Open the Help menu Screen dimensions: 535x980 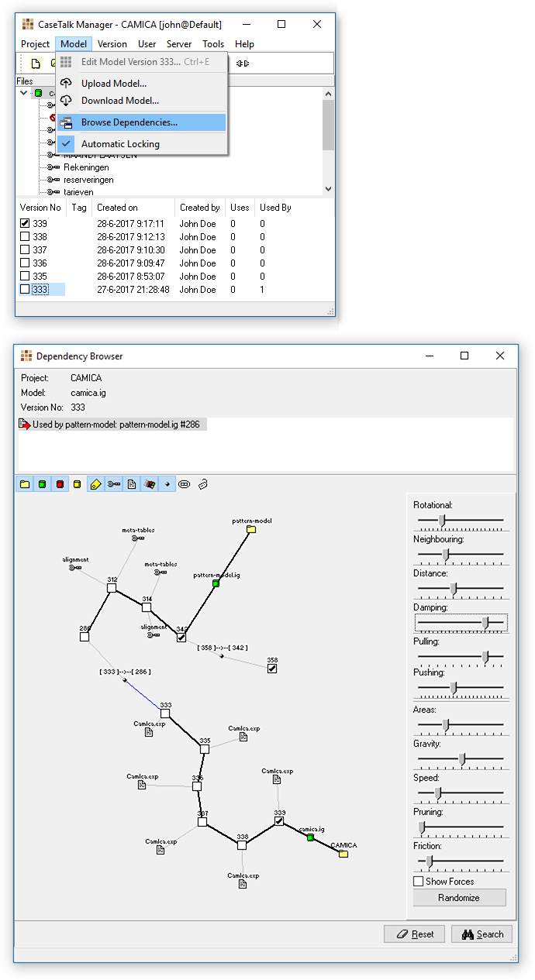[x=244, y=44]
